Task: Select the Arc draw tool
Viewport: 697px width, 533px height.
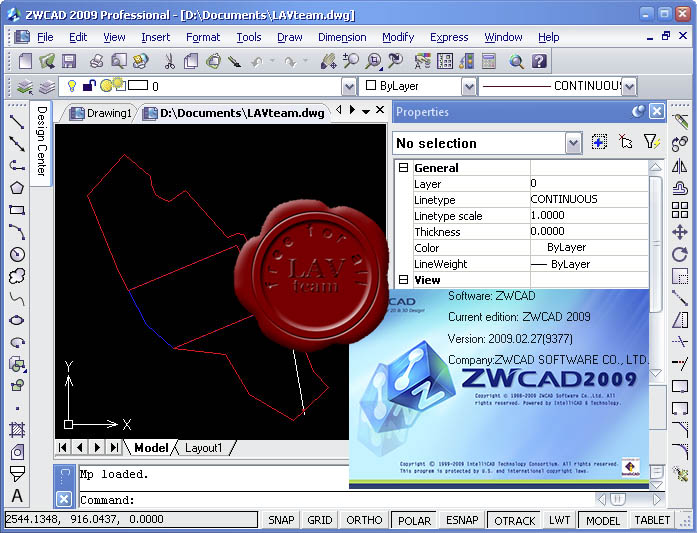Action: pos(17,232)
